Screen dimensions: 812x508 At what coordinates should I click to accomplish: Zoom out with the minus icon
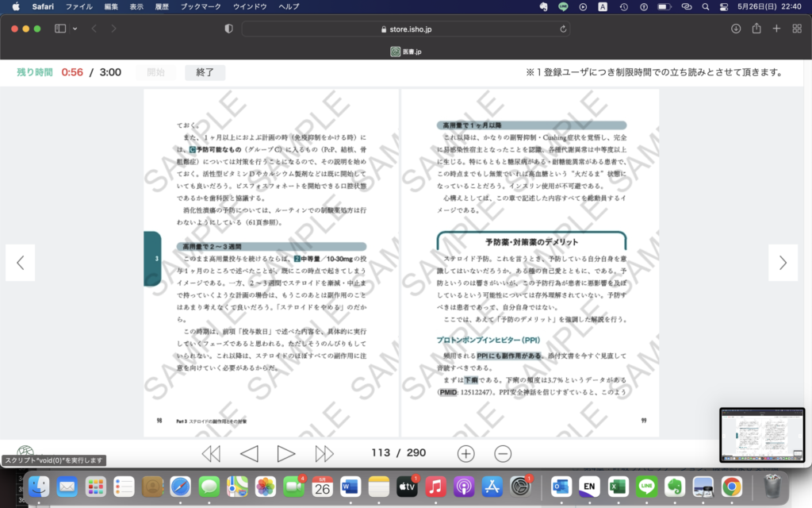point(503,453)
